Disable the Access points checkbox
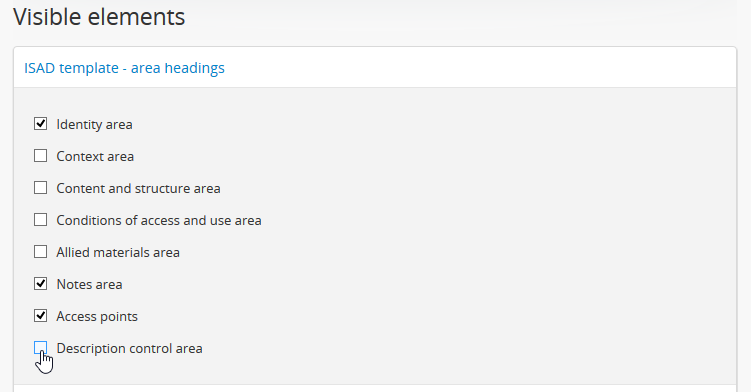The width and height of the screenshot is (751, 392). pos(41,316)
